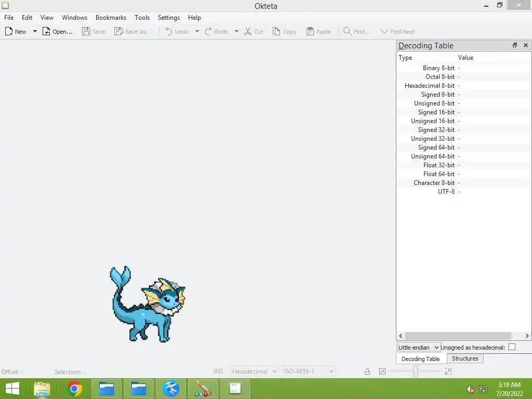Open the View menu
Viewport: 532px width, 399px height.
47,18
